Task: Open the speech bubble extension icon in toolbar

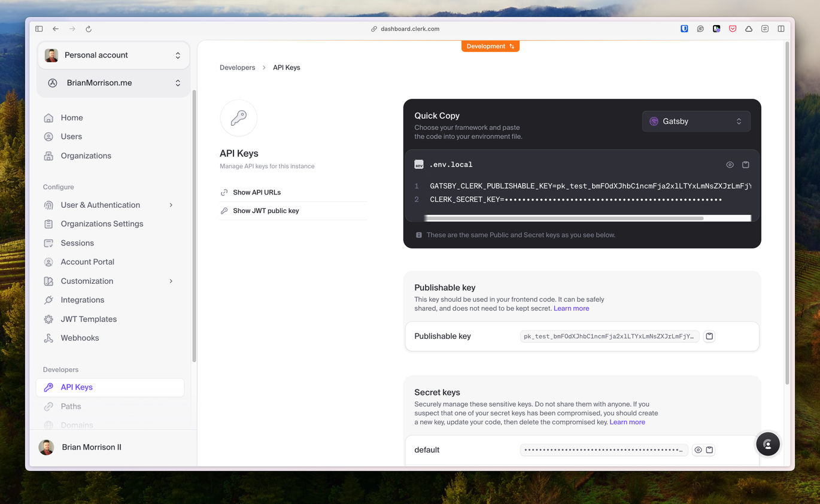Action: point(700,29)
